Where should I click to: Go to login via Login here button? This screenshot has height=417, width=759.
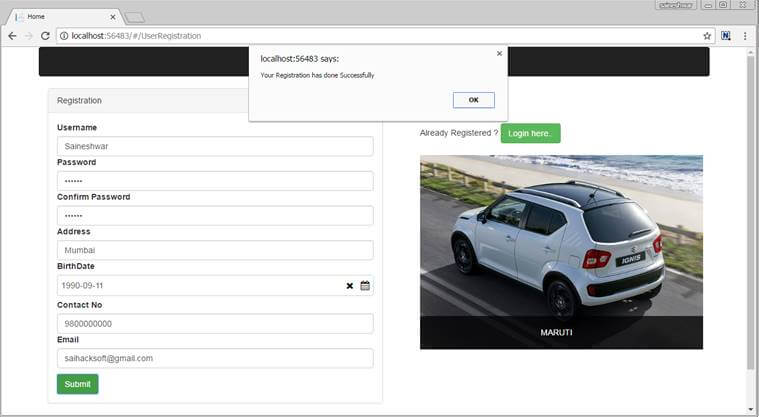point(531,133)
